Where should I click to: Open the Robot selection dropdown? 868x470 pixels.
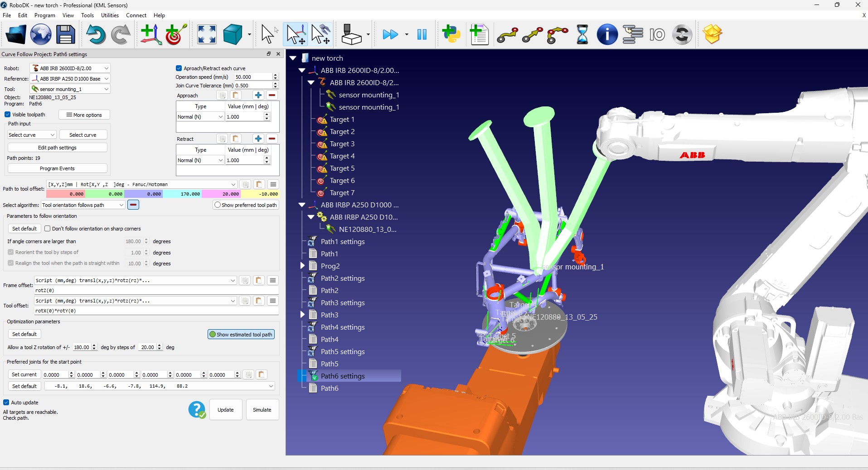(x=70, y=68)
